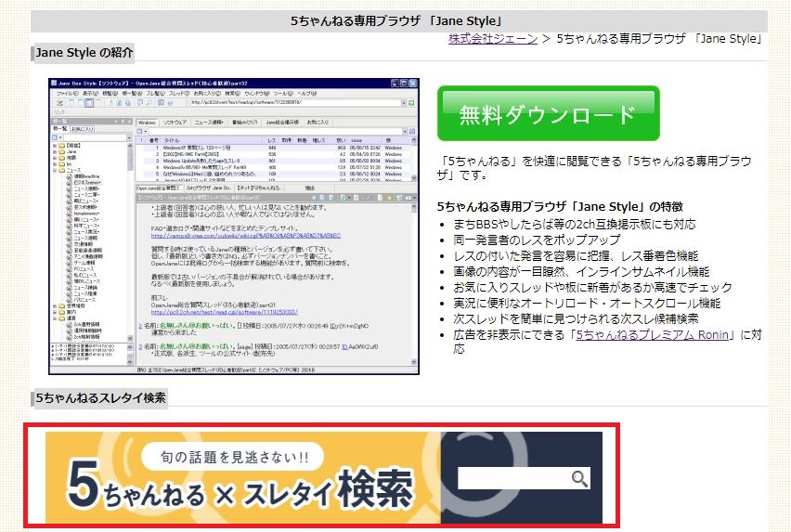Follow the 5ちゃんねるプレミアム Ronin link
This screenshot has height=532, width=791.
[x=653, y=335]
